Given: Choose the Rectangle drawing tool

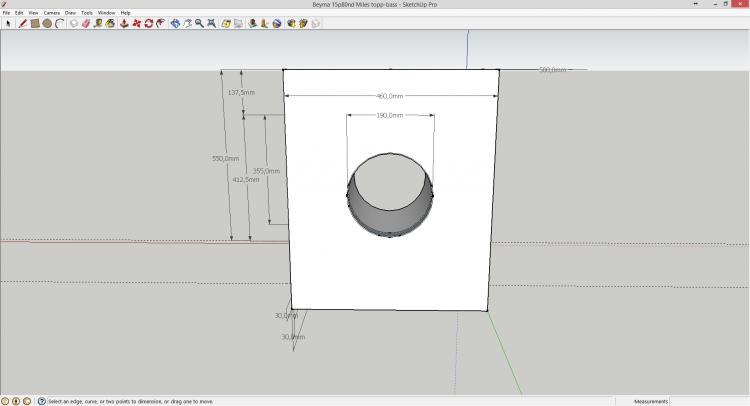Looking at the screenshot, I should (34, 22).
